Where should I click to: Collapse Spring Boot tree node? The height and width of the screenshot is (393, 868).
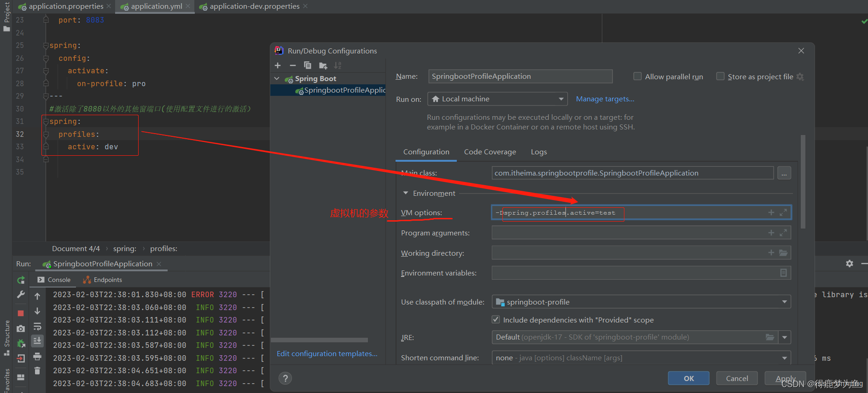277,79
